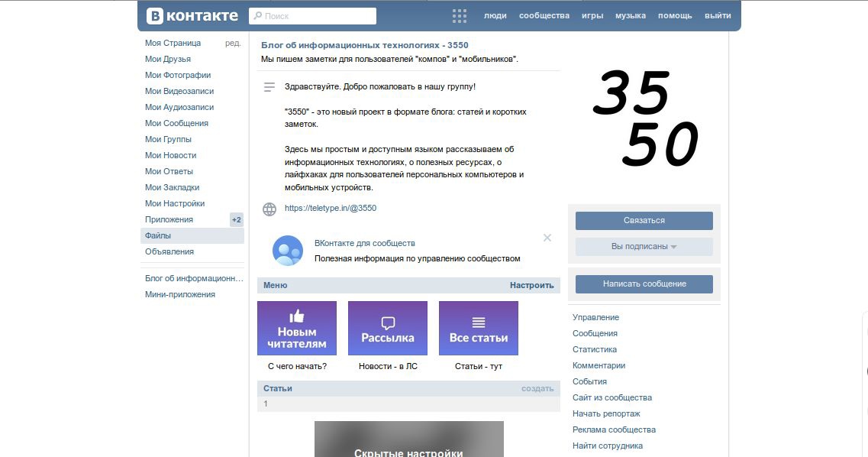Click the VKontakte for communities avatar icon
The image size is (868, 457).
click(x=288, y=251)
